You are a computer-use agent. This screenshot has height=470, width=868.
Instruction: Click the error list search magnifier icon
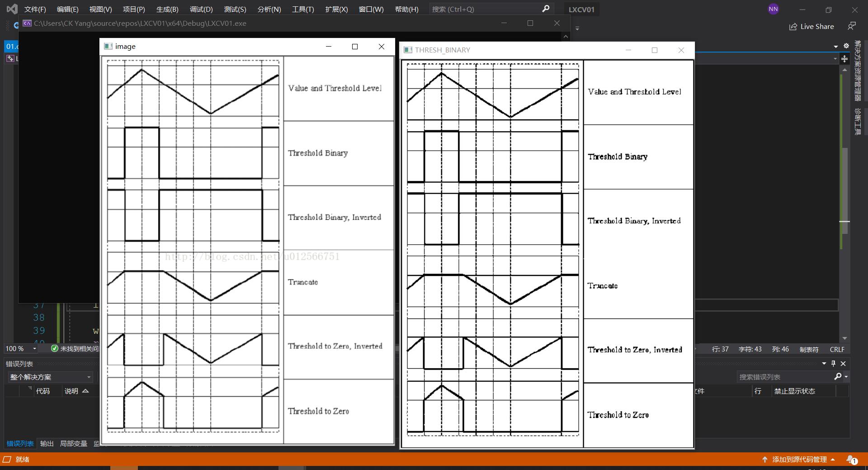click(x=838, y=376)
